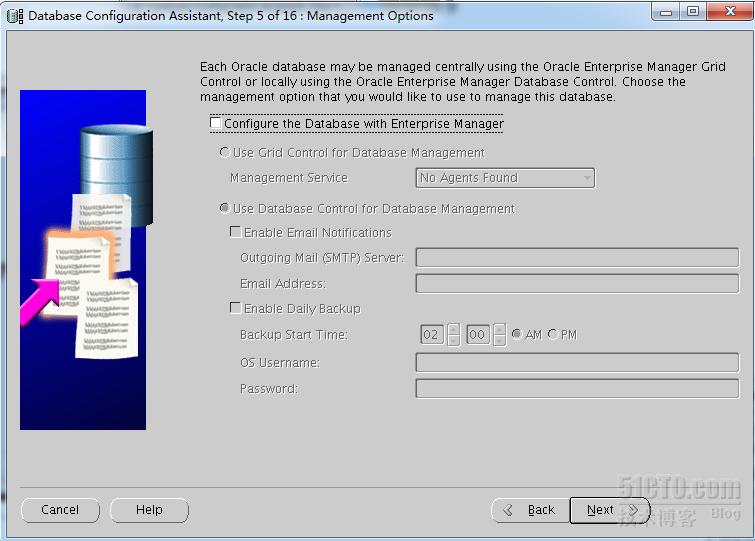
Task: Open Help for this step
Action: pyautogui.click(x=149, y=510)
